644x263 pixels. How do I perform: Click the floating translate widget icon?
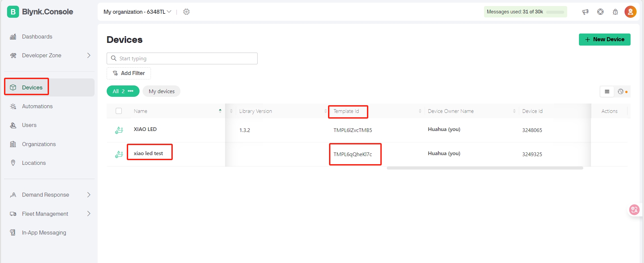634,210
